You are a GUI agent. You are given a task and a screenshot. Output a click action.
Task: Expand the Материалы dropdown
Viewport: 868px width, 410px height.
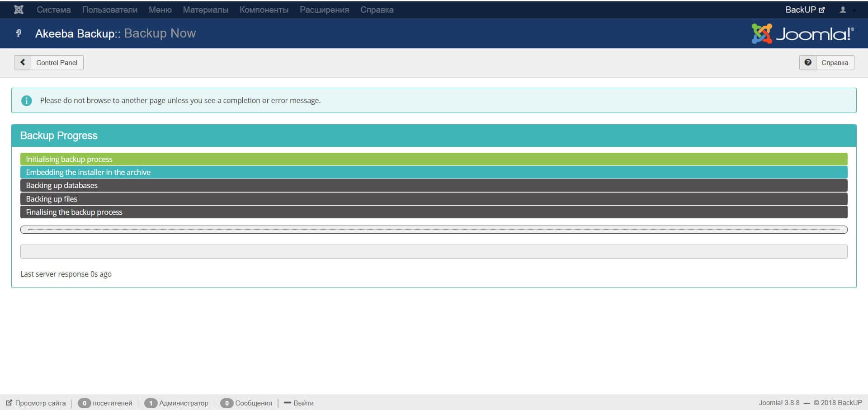click(205, 9)
